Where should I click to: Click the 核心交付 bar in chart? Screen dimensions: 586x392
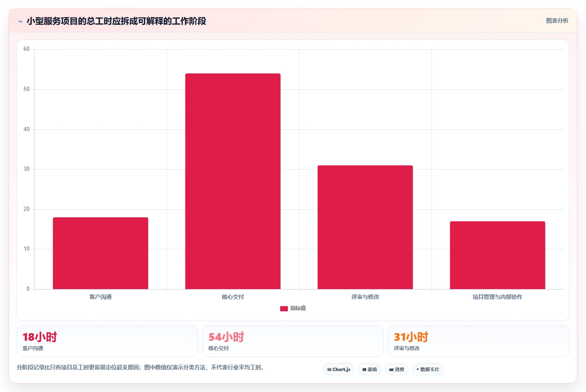[x=233, y=181]
